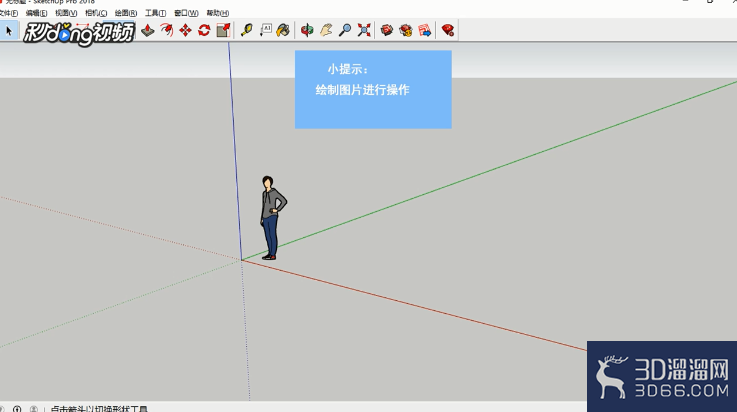The width and height of the screenshot is (737, 412).
Task: Select the Text label tool
Action: [x=266, y=31]
